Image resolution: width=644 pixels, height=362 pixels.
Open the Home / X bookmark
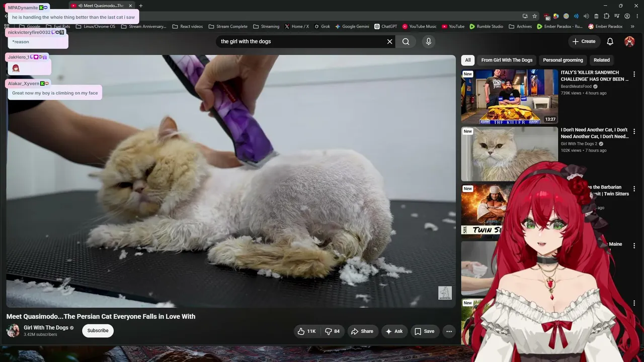click(x=296, y=27)
